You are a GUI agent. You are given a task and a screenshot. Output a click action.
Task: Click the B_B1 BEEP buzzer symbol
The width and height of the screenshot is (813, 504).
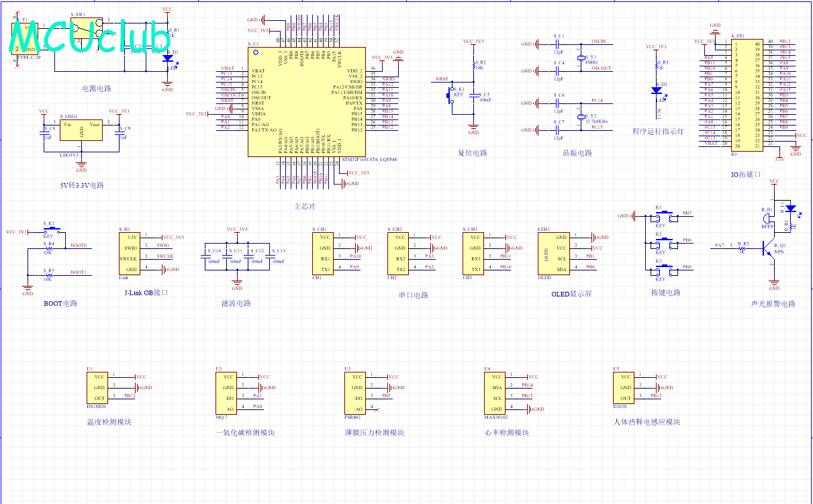767,219
